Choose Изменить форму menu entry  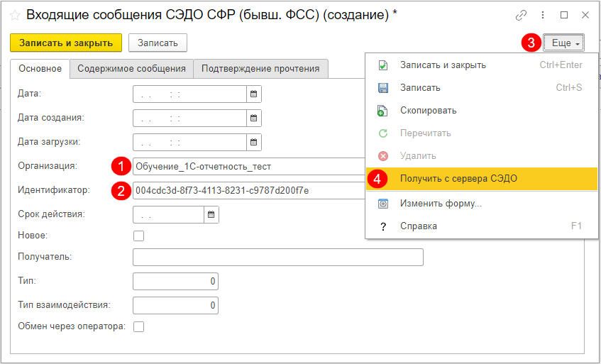(441, 204)
